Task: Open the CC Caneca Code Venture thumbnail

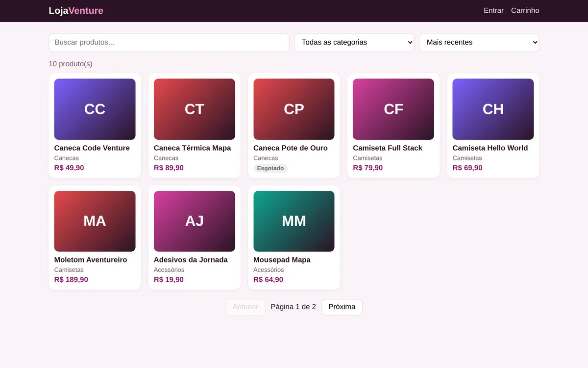Action: pos(95,109)
